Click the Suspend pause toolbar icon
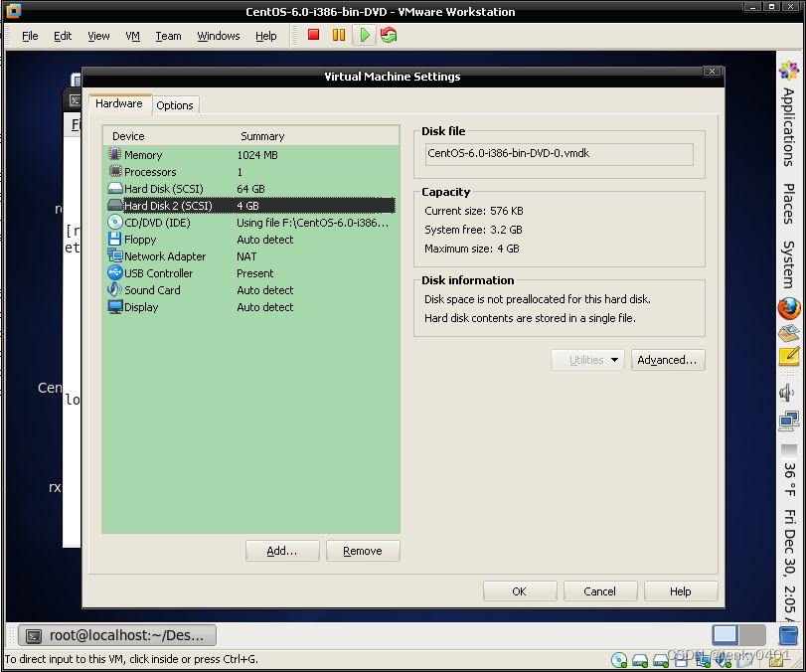Image resolution: width=806 pixels, height=672 pixels. [338, 35]
